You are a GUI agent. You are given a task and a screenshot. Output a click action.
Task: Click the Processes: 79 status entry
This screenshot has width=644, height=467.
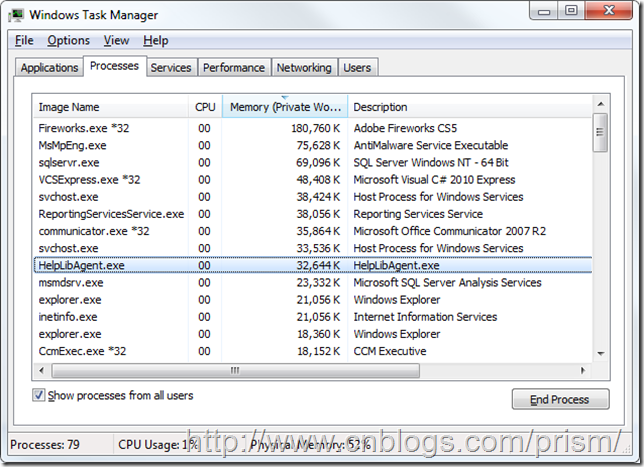pos(45,444)
